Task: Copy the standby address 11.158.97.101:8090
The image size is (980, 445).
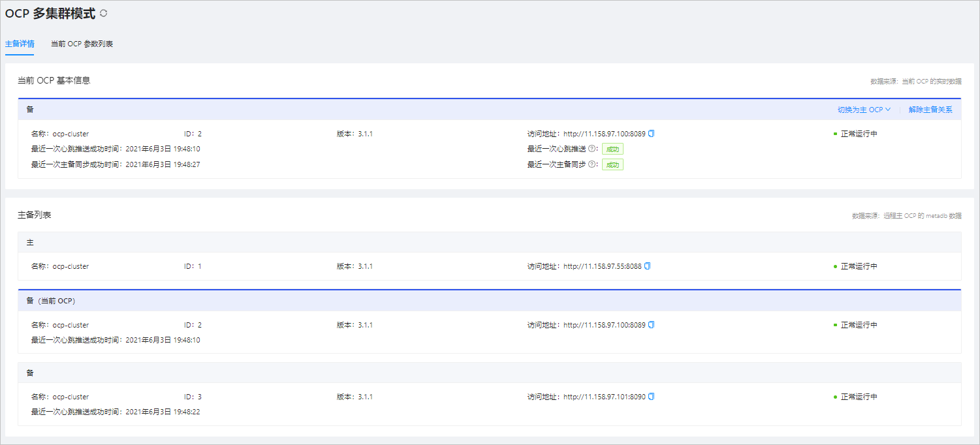Action: (x=651, y=397)
